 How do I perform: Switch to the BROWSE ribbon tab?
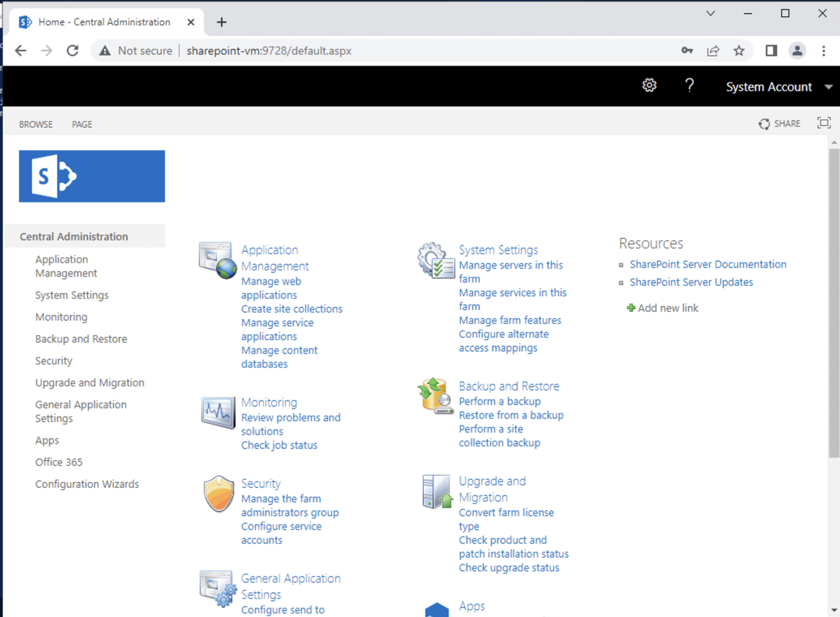point(36,124)
